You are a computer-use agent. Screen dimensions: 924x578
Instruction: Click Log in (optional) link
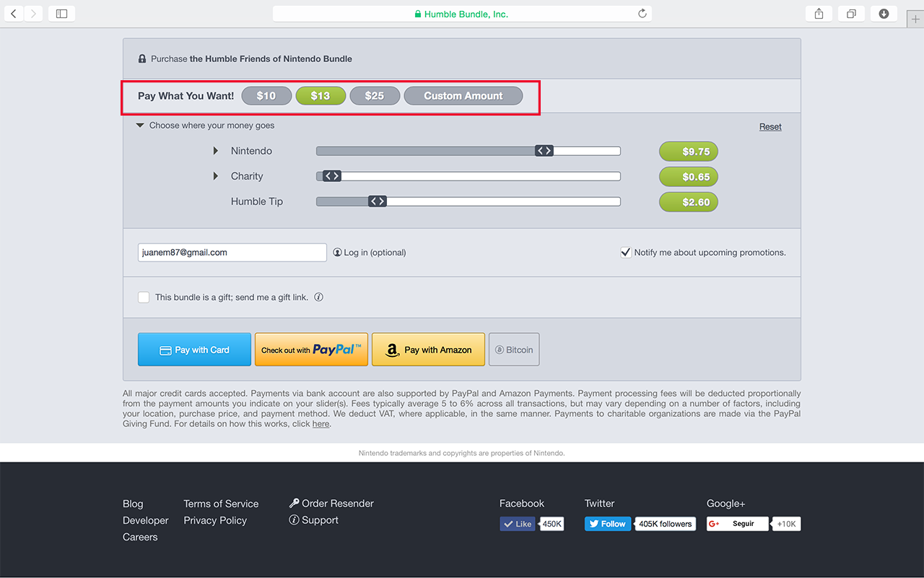click(370, 253)
